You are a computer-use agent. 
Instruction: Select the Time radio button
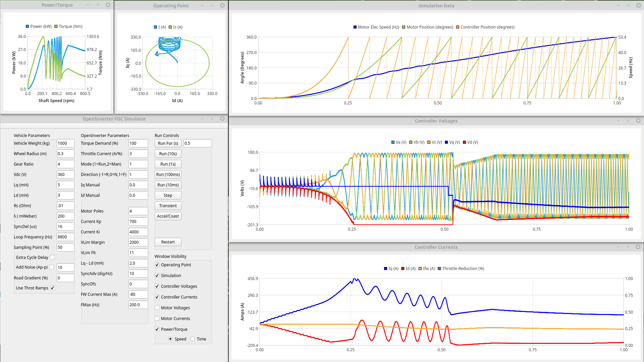coord(193,339)
